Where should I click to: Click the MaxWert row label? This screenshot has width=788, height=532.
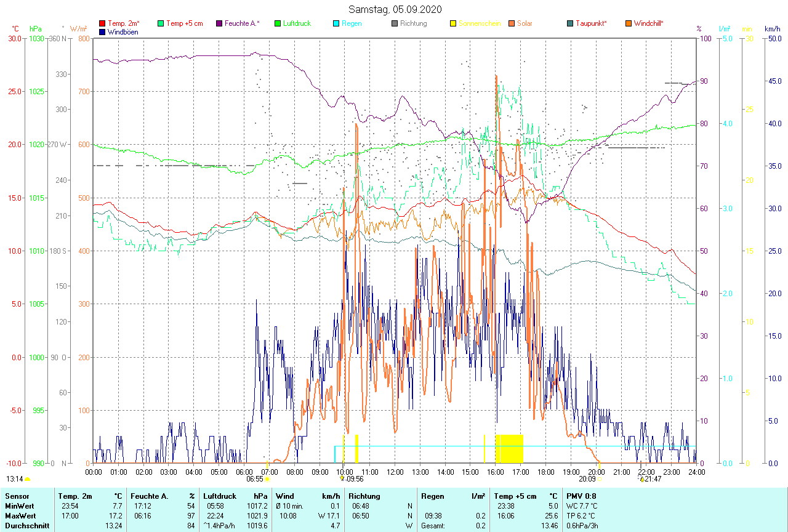tap(21, 516)
